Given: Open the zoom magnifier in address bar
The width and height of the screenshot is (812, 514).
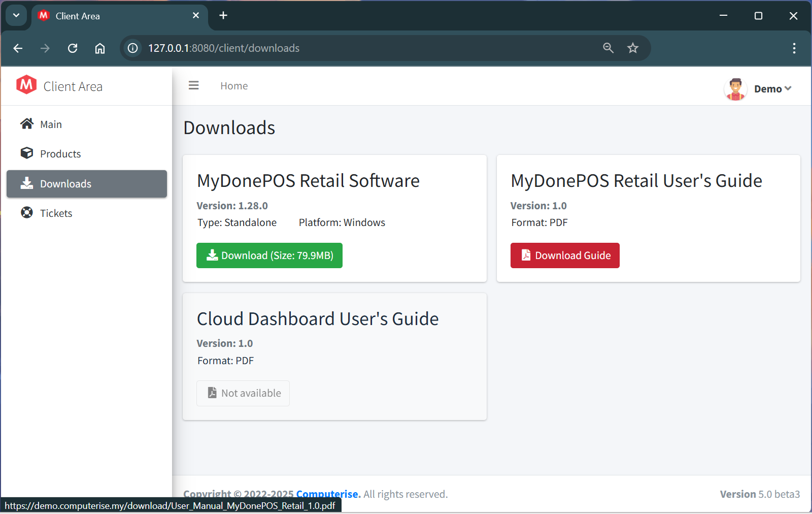Looking at the screenshot, I should [608, 48].
